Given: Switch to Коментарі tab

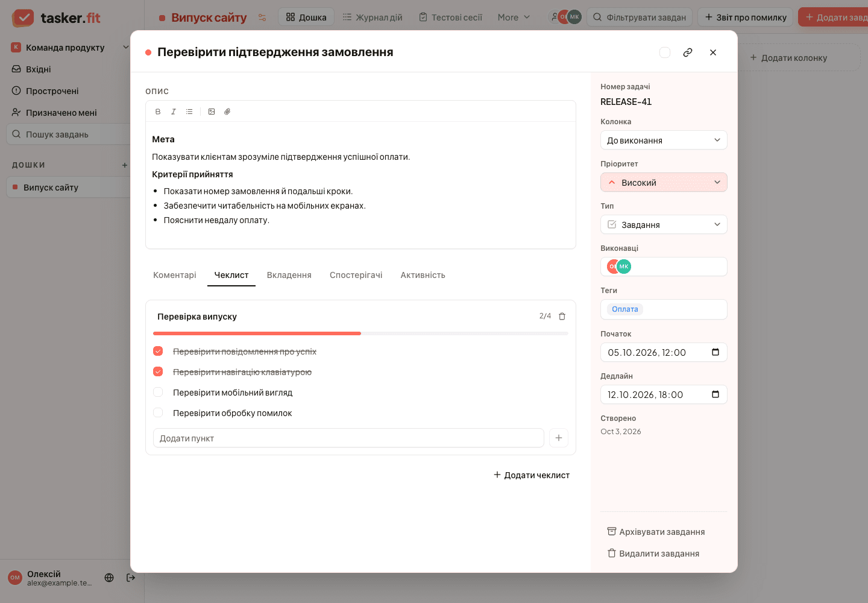Looking at the screenshot, I should click(x=175, y=275).
